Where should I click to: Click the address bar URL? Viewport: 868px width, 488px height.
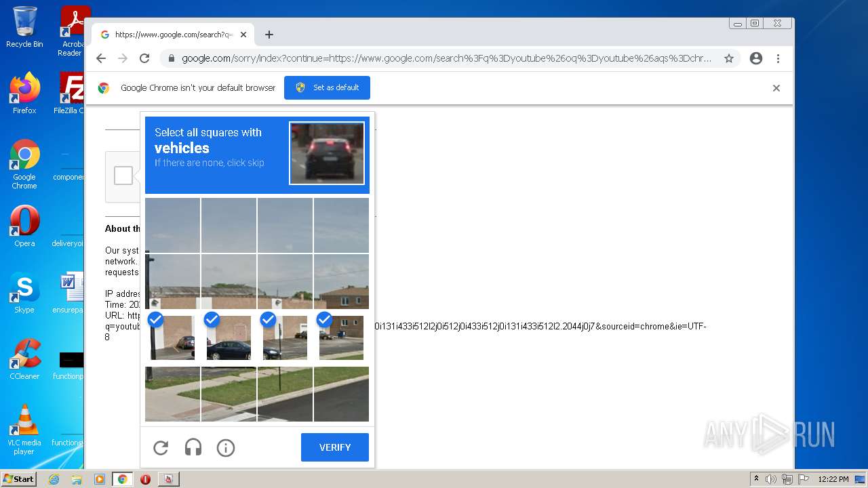(447, 58)
